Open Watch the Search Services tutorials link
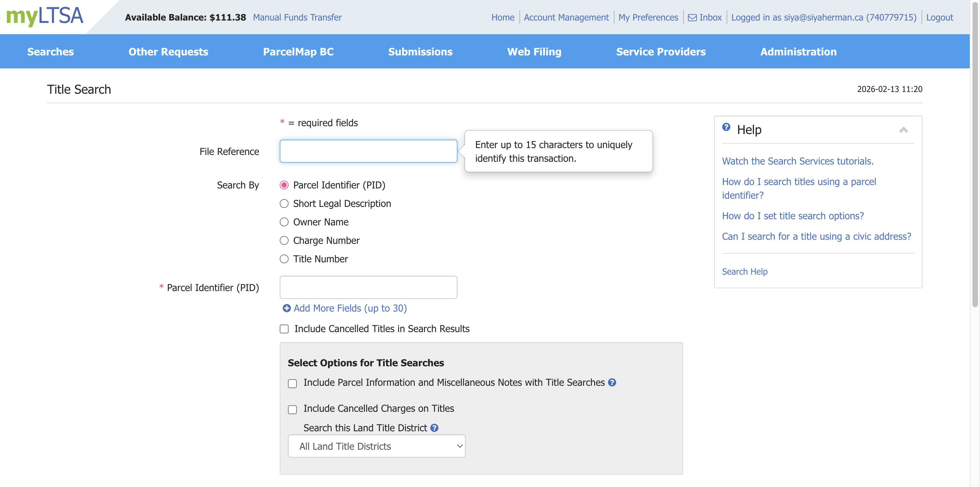 click(797, 161)
